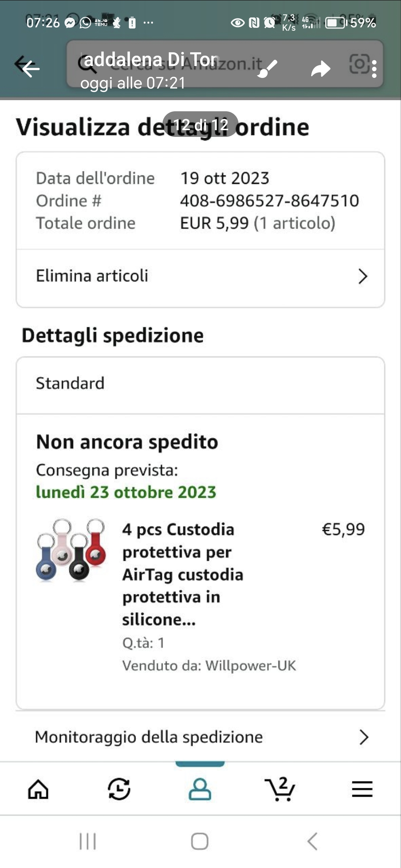
Task: Tap the Android back navigation chevron
Action: pyautogui.click(x=313, y=841)
